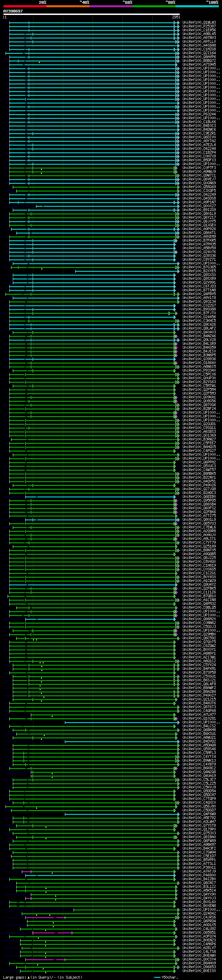
Task: Select the UniRef100_Q2GUD1 label
Action: click(199, 424)
